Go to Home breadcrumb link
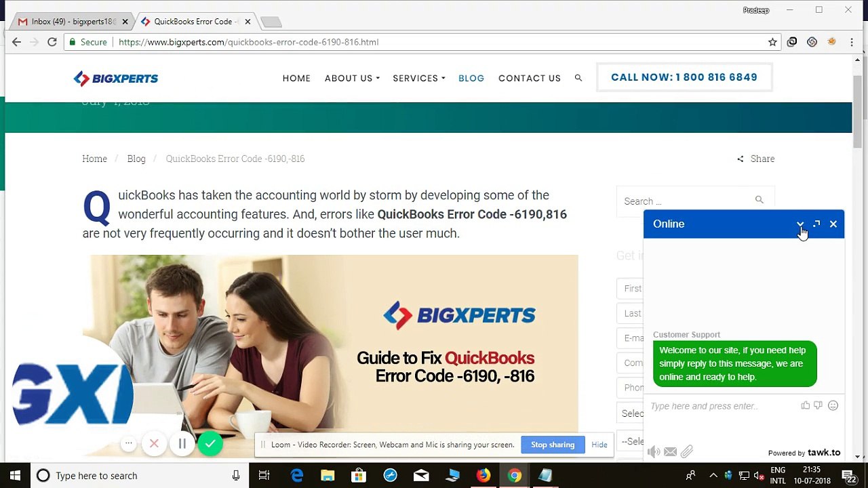 94,159
